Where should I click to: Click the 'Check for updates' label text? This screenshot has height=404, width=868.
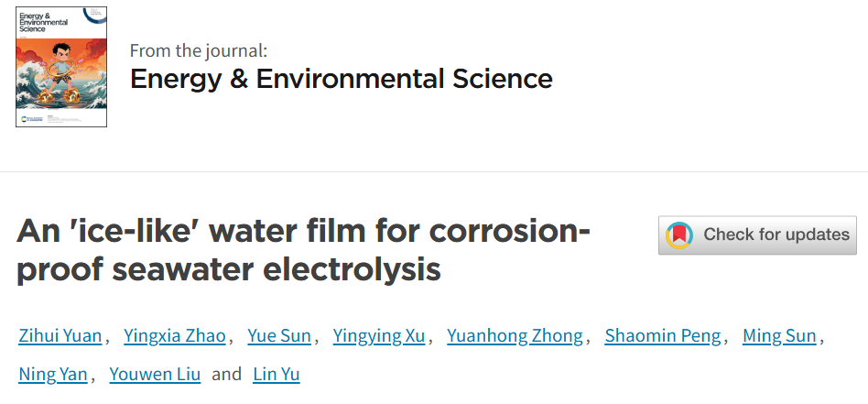point(776,235)
